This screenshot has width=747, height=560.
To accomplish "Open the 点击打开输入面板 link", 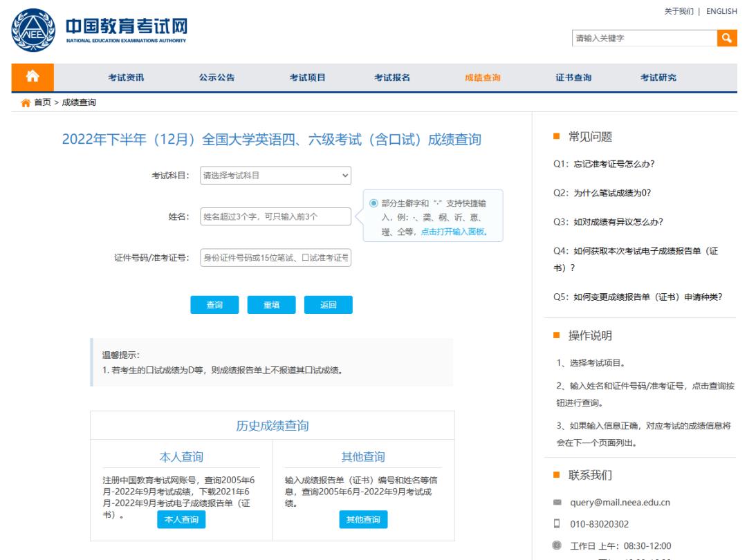I will coord(454,232).
